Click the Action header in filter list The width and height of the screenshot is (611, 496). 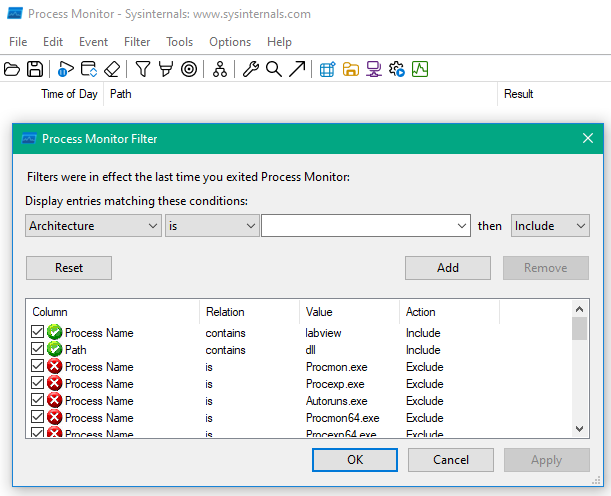pos(421,312)
